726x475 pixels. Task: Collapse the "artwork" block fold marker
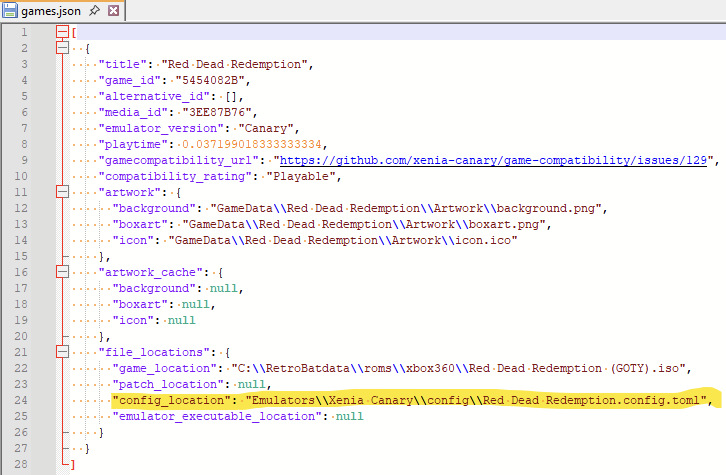(x=62, y=191)
